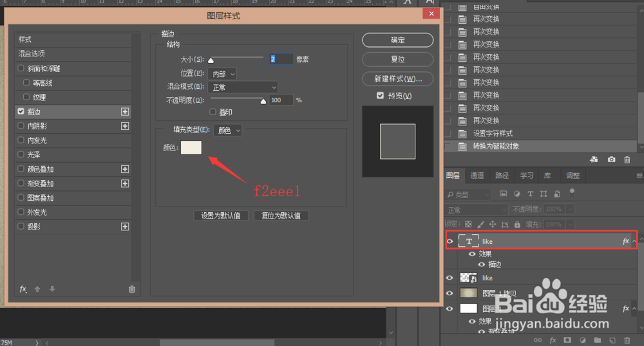Click the 设置为默认值 button
The image size is (644, 346).
(x=221, y=215)
